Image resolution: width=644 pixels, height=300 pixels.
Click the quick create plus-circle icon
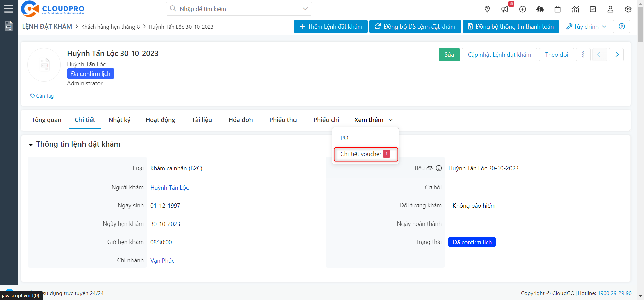[x=523, y=9]
